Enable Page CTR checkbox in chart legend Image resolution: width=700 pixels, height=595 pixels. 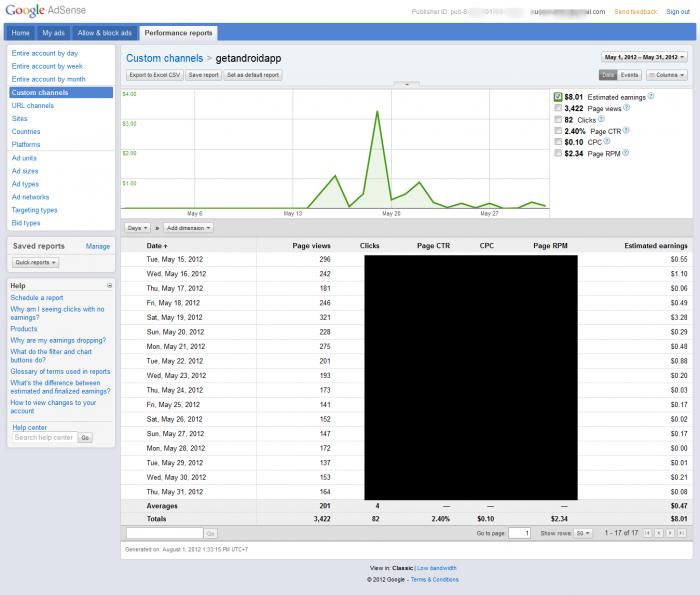[558, 131]
